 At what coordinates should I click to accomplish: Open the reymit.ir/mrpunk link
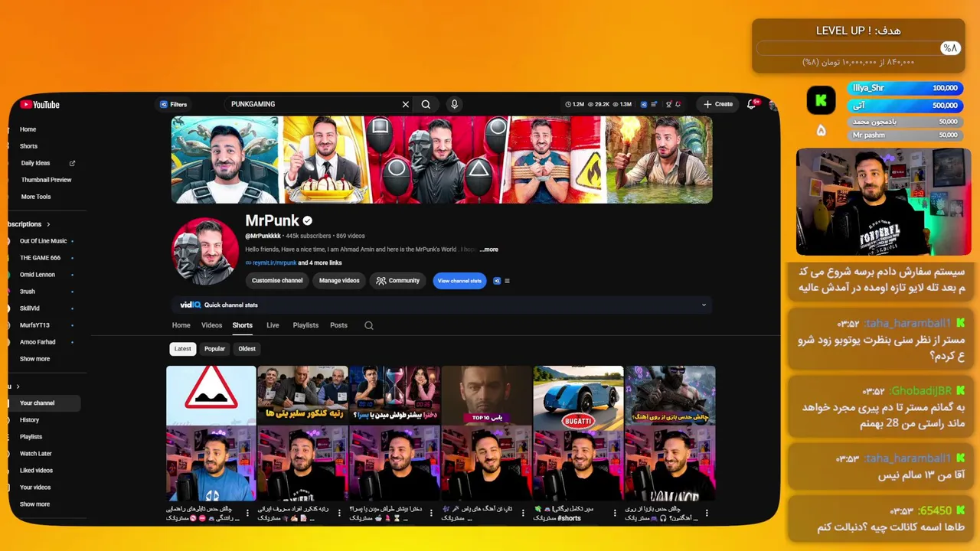coord(275,263)
